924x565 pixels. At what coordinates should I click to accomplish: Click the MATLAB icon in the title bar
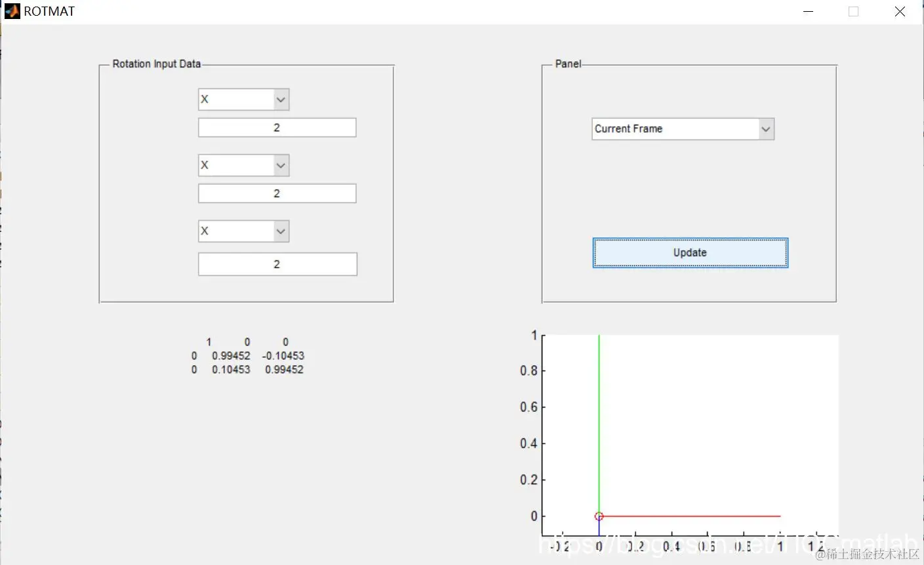click(12, 11)
